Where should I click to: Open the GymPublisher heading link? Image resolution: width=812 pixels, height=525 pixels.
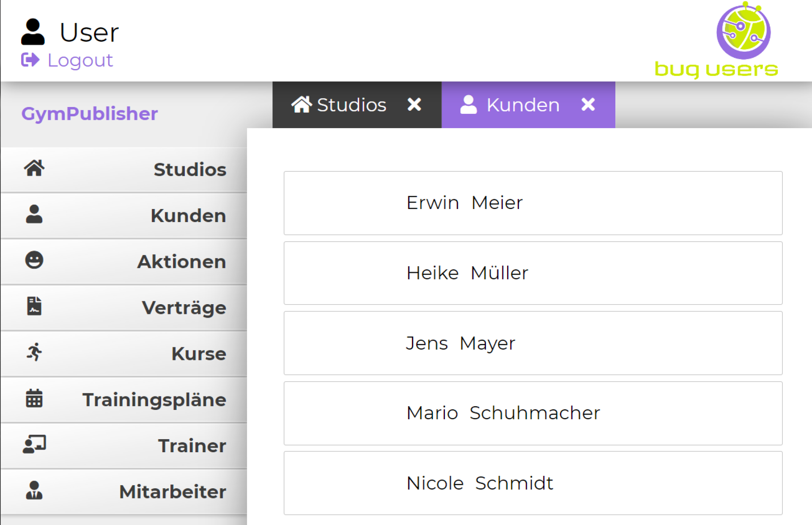(x=90, y=113)
